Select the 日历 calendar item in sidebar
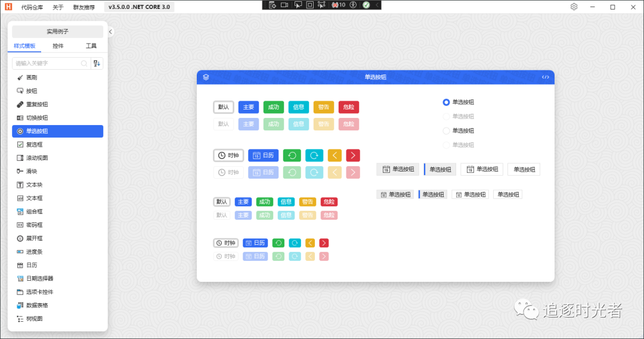 click(57, 265)
